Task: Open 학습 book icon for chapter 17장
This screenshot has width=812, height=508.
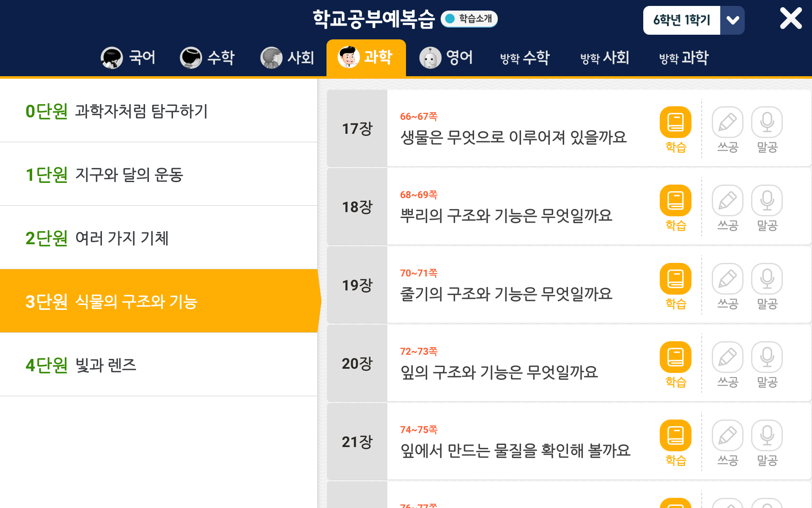Action: pos(675,122)
